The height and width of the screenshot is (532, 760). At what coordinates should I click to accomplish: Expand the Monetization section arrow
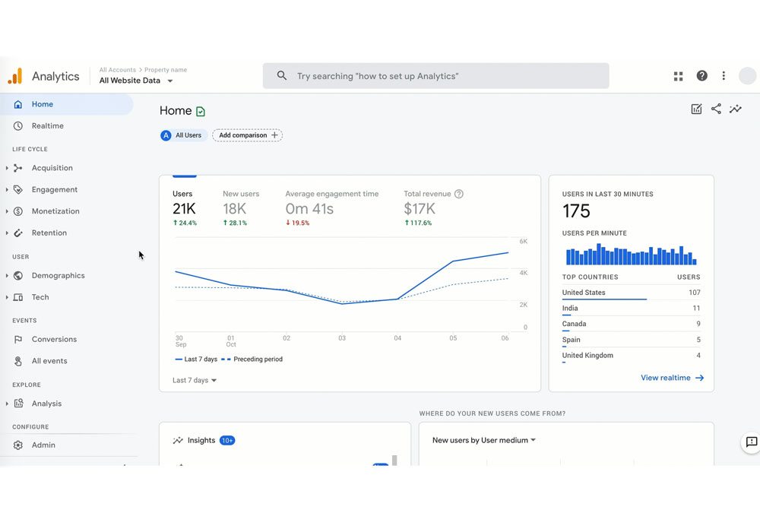7,211
